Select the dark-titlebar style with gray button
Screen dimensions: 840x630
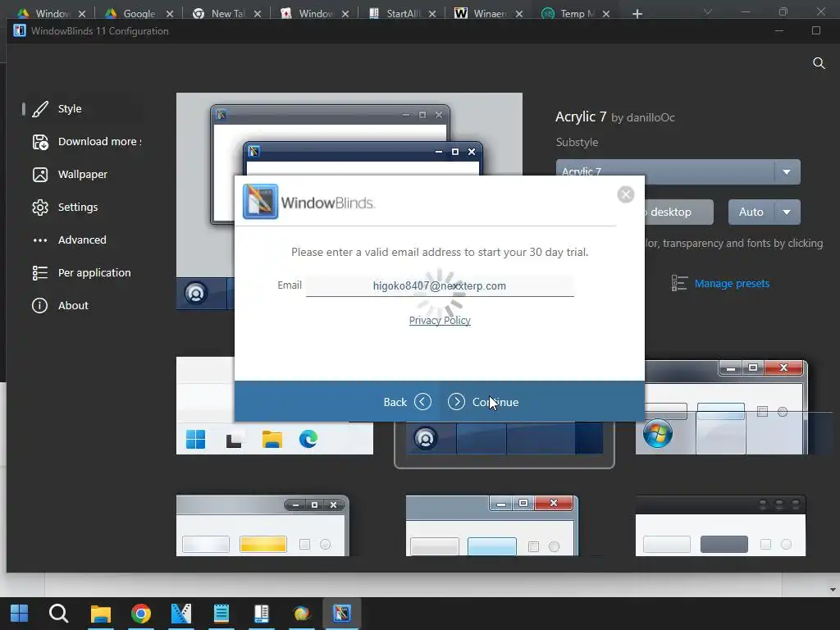pos(720,526)
